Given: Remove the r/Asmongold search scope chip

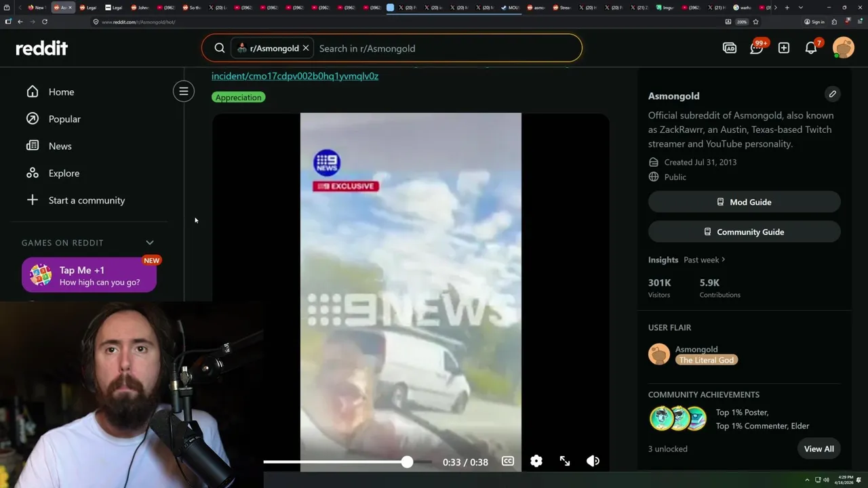Looking at the screenshot, I should tap(306, 48).
